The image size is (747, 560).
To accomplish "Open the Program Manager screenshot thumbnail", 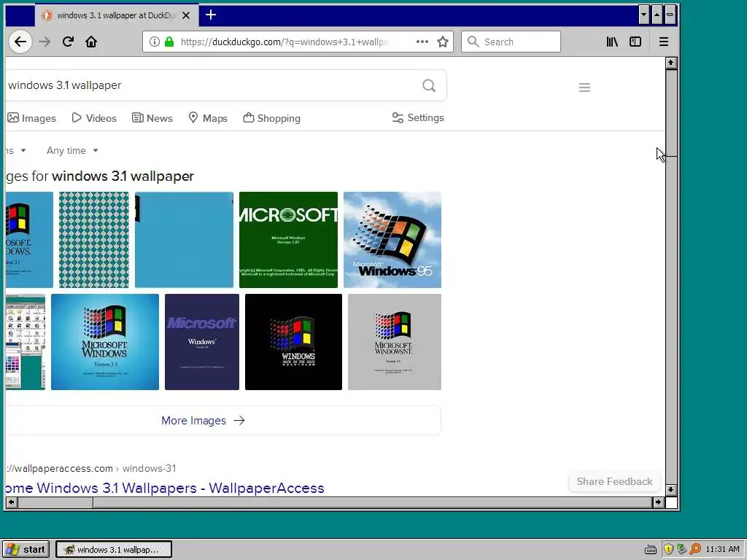I will [x=26, y=342].
